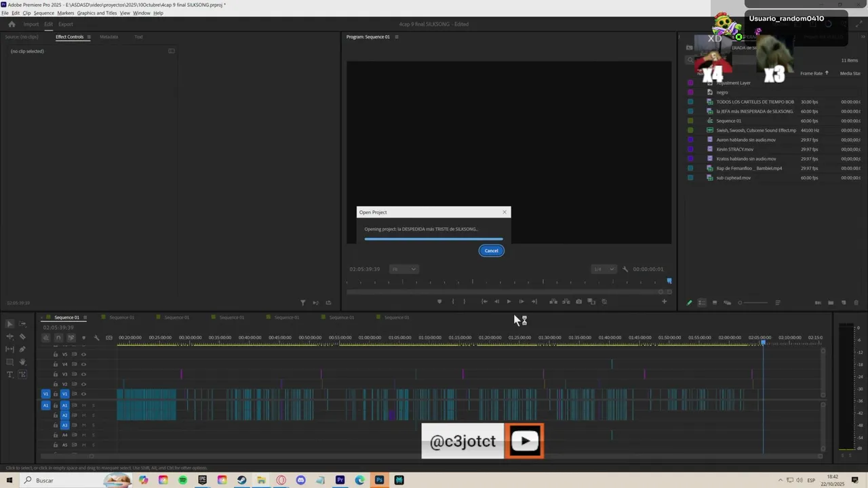The width and height of the screenshot is (868, 488).
Task: Open the File menu
Action: [x=5, y=13]
